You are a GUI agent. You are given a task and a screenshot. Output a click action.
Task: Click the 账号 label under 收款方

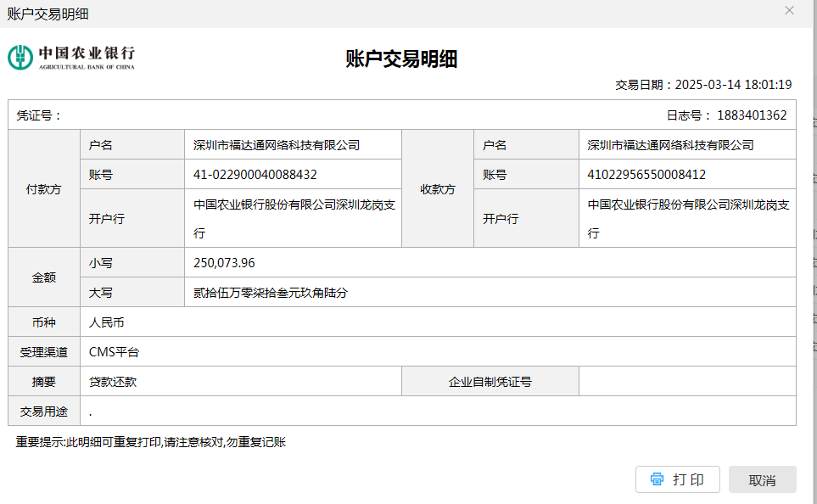pyautogui.click(x=495, y=175)
